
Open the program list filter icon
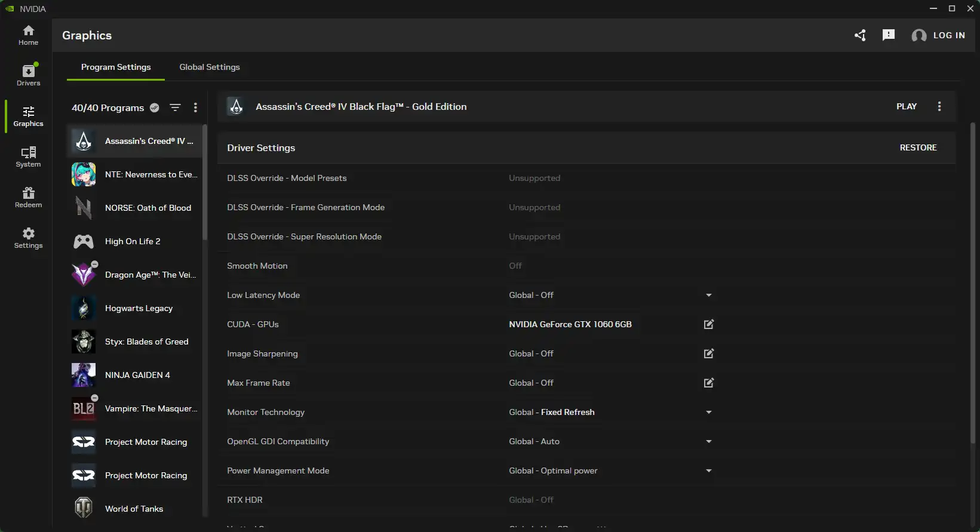pyautogui.click(x=175, y=107)
